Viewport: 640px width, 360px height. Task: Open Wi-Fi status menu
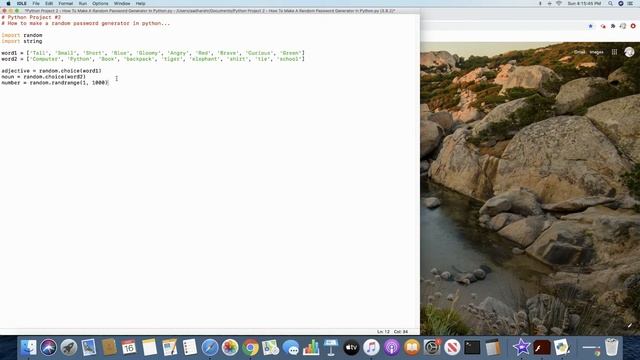coord(559,3)
